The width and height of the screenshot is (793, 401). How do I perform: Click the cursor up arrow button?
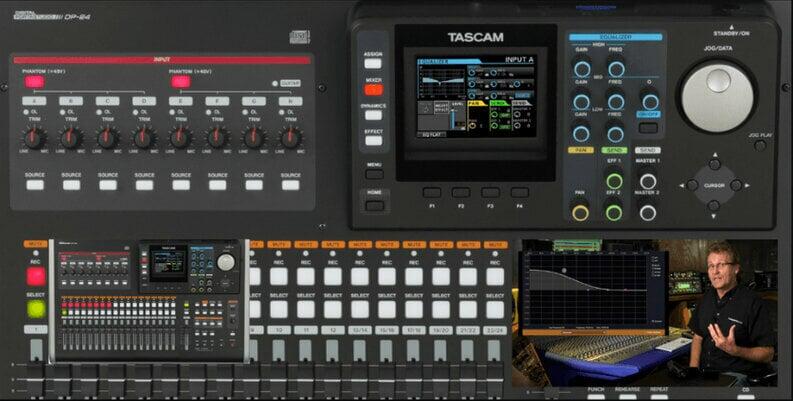(x=713, y=164)
